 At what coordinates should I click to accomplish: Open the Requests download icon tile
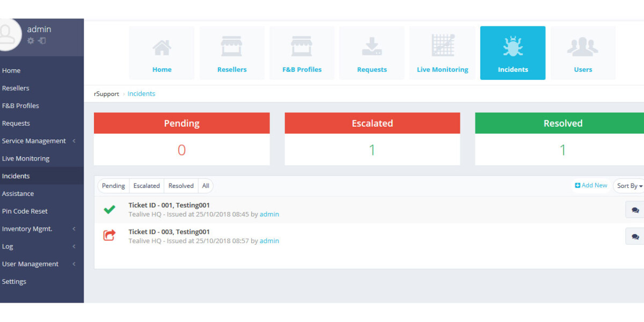tap(372, 53)
